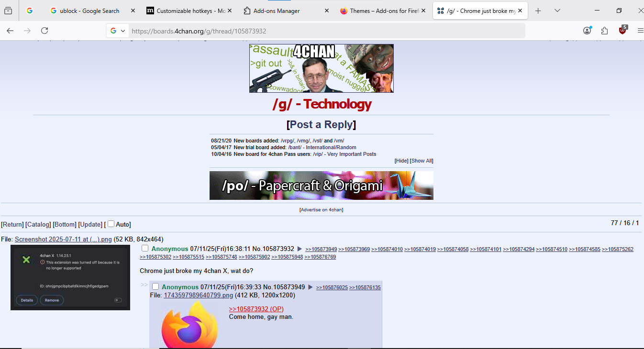Open the Firefox hamburger application menu
Screen dimensions: 644x349
coord(640,31)
